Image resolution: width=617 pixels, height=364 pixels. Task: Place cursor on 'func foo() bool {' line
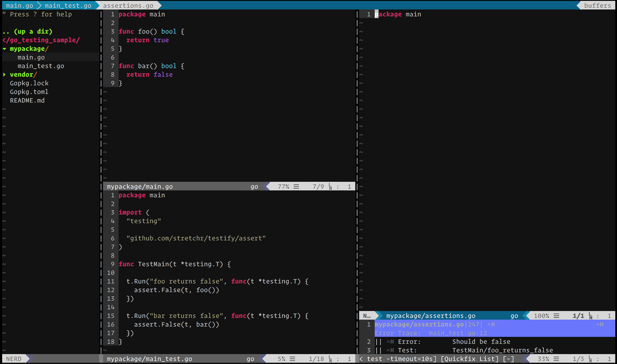152,31
